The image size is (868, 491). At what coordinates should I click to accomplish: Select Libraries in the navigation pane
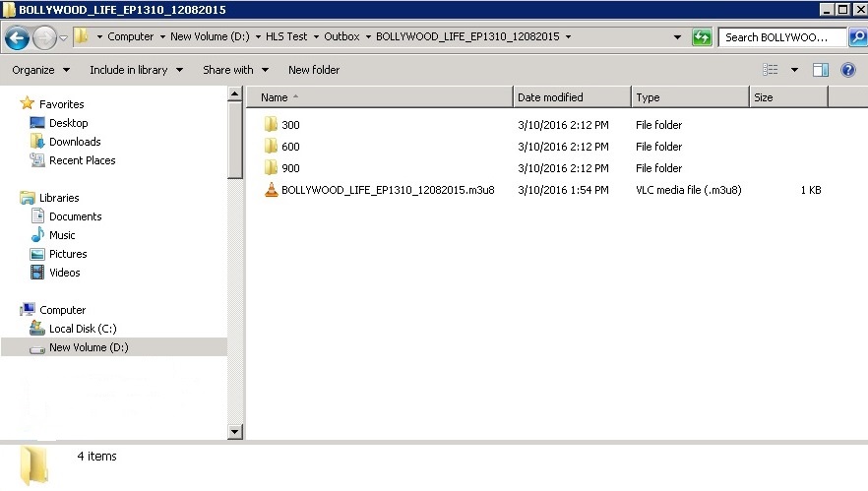click(59, 198)
